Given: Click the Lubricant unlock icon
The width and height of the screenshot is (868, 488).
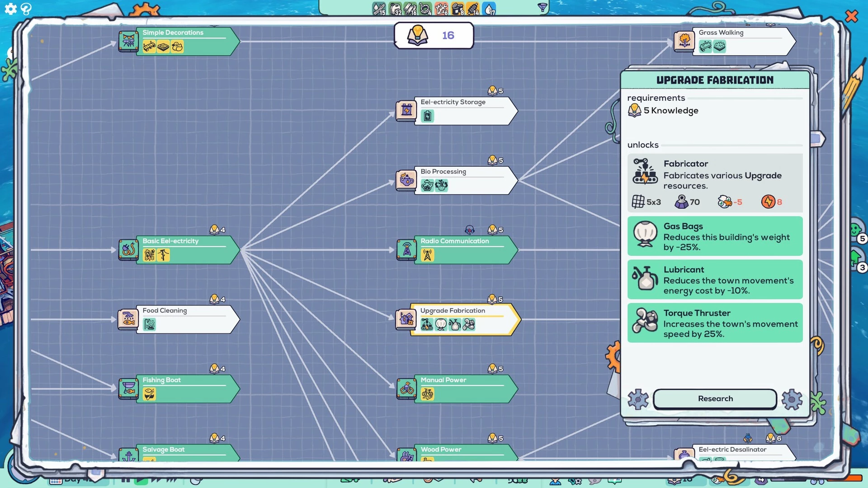Looking at the screenshot, I should (x=645, y=278).
